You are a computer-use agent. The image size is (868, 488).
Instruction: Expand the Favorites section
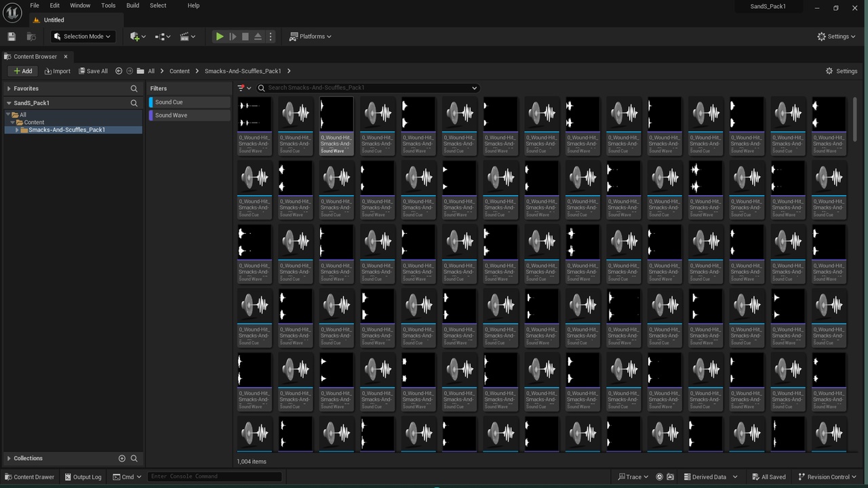[9, 89]
